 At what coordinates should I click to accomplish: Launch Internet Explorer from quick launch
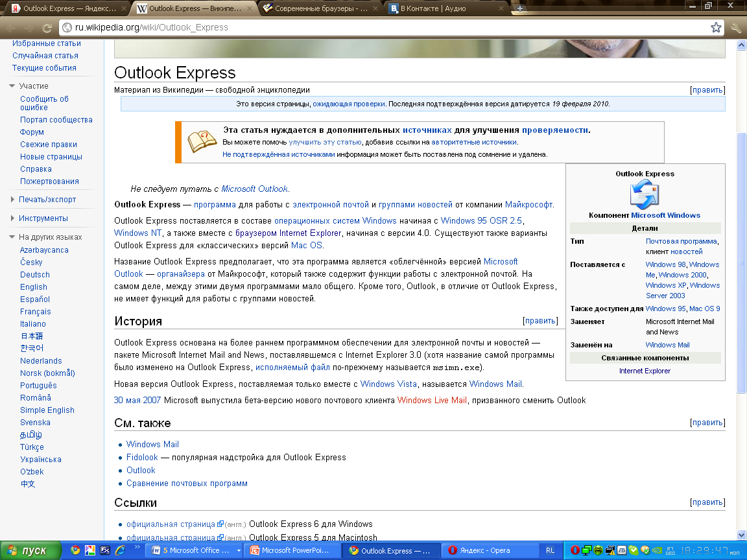point(120,550)
